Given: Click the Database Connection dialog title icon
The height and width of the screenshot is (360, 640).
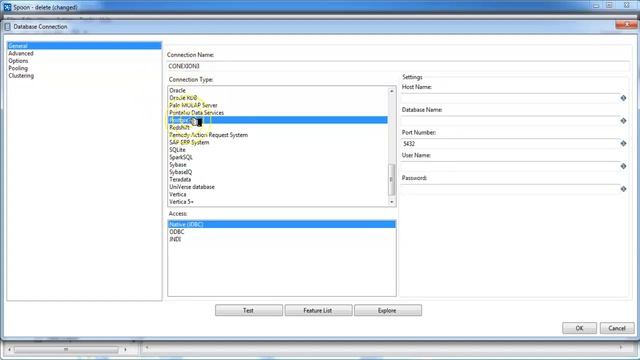Looking at the screenshot, I should [x=7, y=27].
